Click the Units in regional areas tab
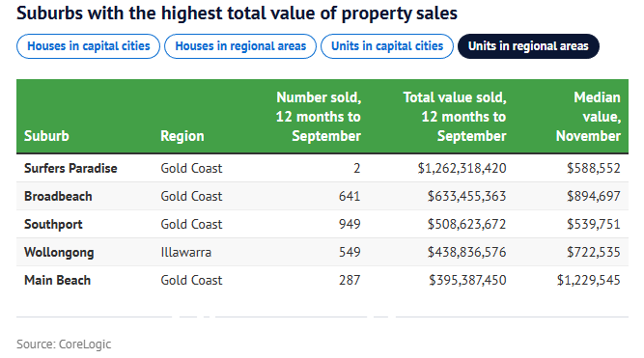The image size is (644, 358). pos(528,46)
